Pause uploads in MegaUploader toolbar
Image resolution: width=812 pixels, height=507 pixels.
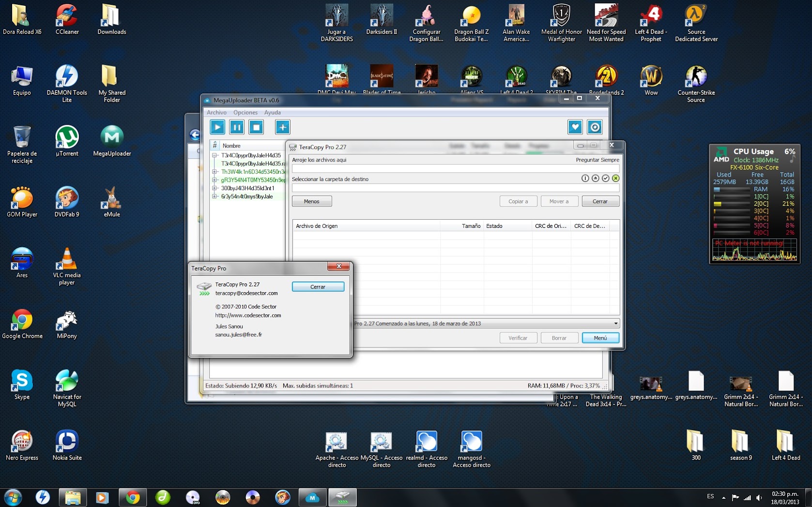[x=237, y=127]
